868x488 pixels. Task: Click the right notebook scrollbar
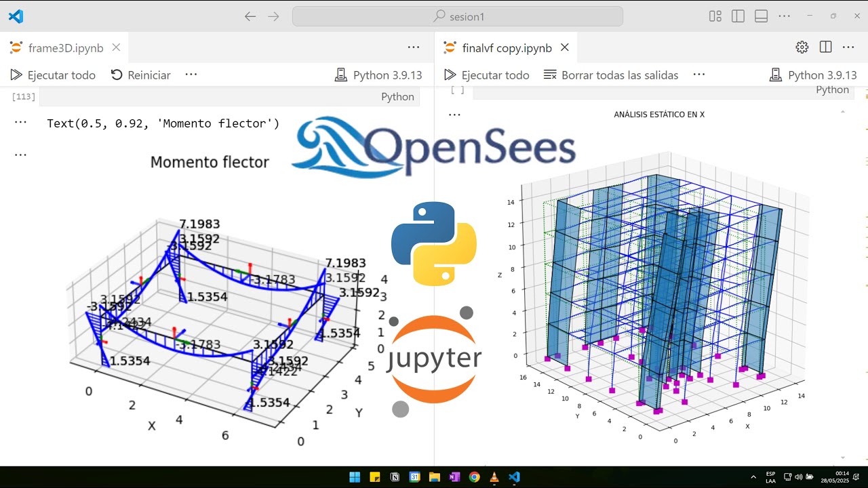click(843, 285)
